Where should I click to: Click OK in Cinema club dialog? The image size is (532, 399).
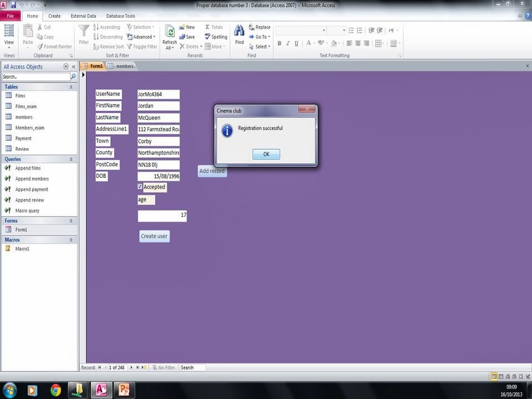(267, 154)
